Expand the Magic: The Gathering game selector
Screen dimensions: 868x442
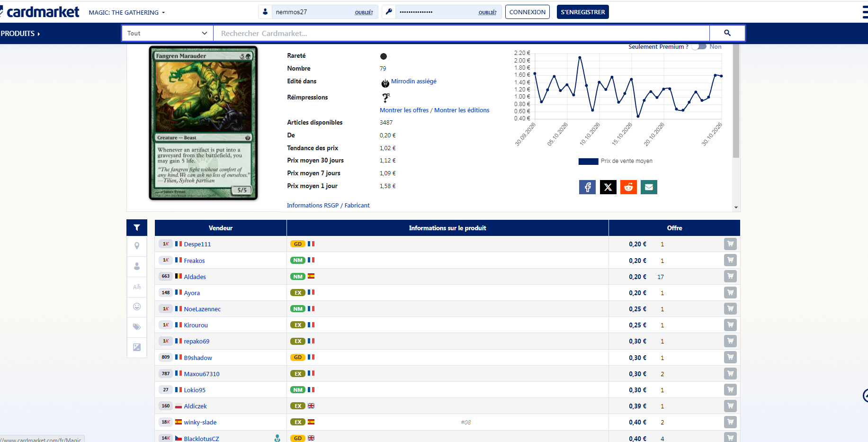pos(127,13)
